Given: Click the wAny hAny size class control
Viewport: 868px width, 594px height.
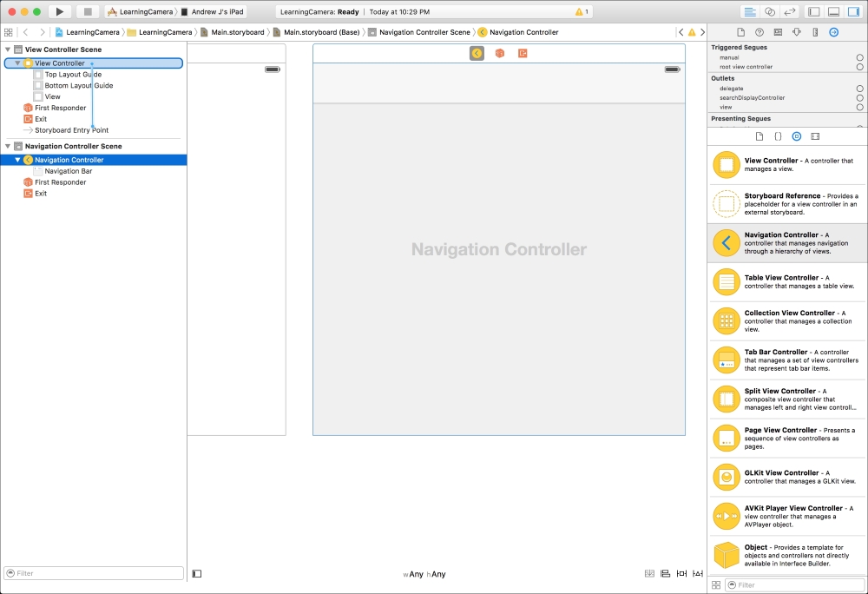Looking at the screenshot, I should 424,574.
